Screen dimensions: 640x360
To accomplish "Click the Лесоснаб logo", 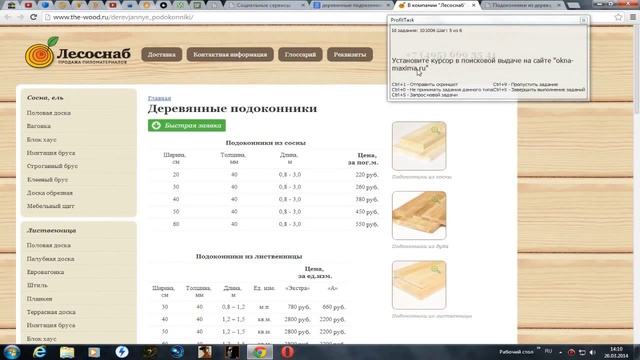I will [78, 52].
